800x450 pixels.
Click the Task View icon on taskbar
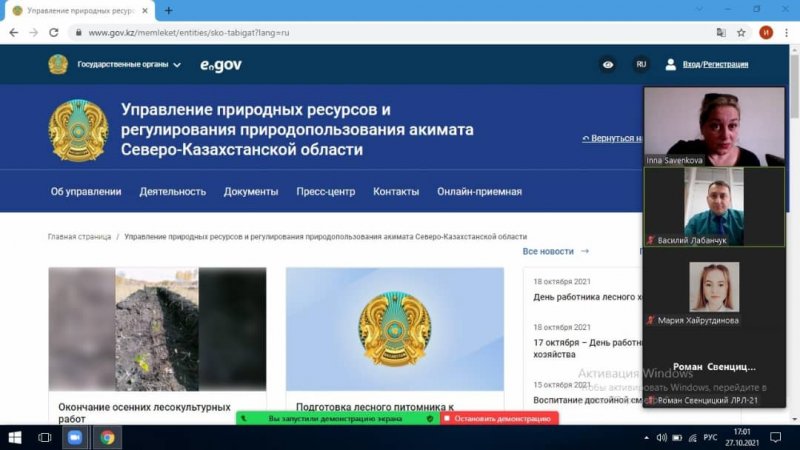pyautogui.click(x=45, y=437)
